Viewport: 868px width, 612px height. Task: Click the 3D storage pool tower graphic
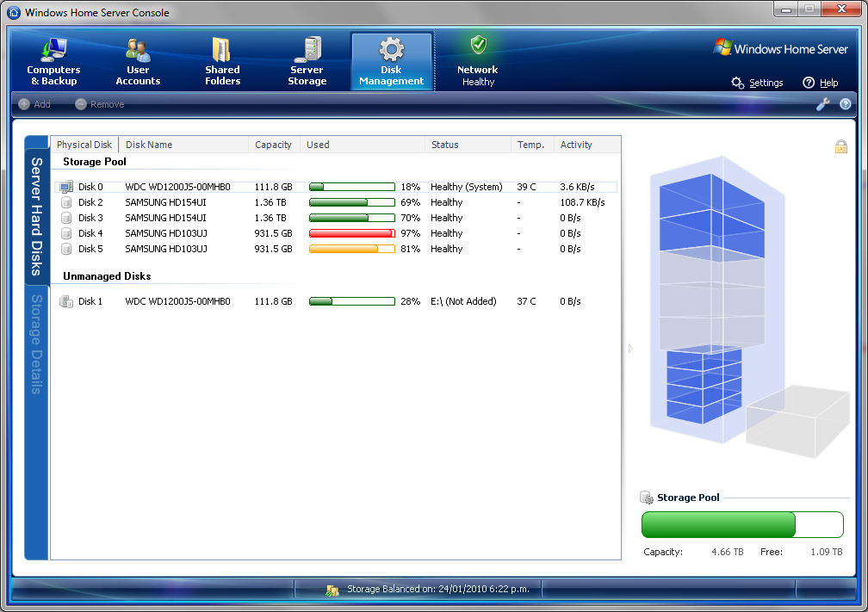(716, 299)
